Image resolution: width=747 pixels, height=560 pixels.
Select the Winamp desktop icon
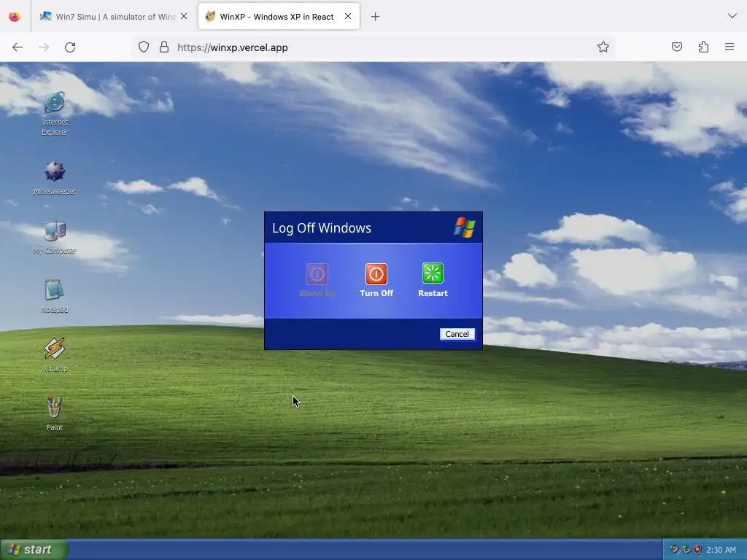pos(54,355)
